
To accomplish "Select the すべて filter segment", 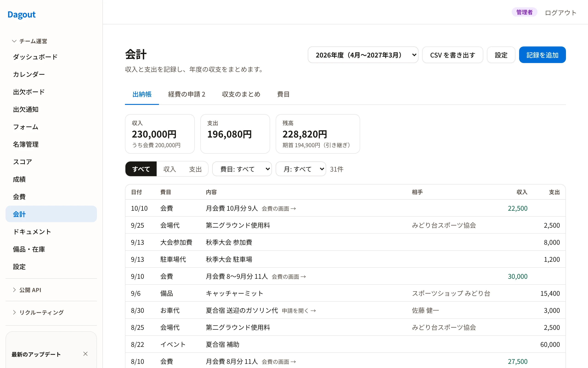I will pyautogui.click(x=141, y=169).
